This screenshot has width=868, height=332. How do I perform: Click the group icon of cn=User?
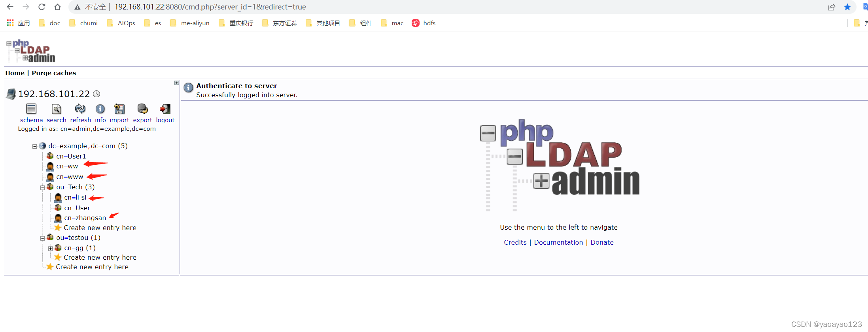click(58, 207)
